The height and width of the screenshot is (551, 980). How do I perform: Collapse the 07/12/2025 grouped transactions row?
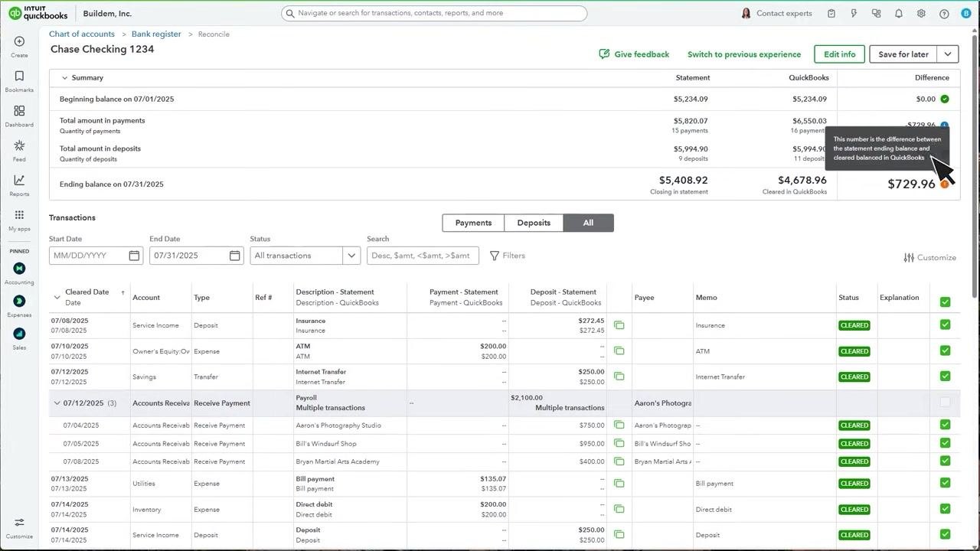pos(57,403)
